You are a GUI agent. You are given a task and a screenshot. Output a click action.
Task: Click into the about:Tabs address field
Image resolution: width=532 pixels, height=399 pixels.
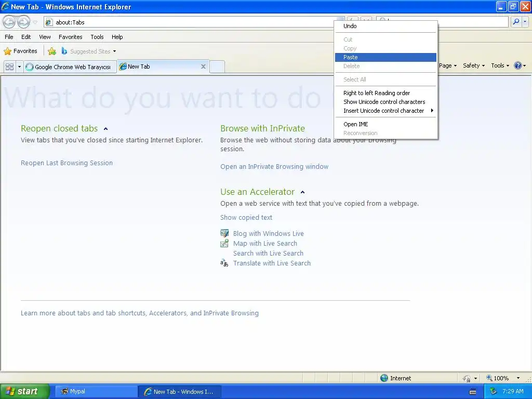coord(193,22)
